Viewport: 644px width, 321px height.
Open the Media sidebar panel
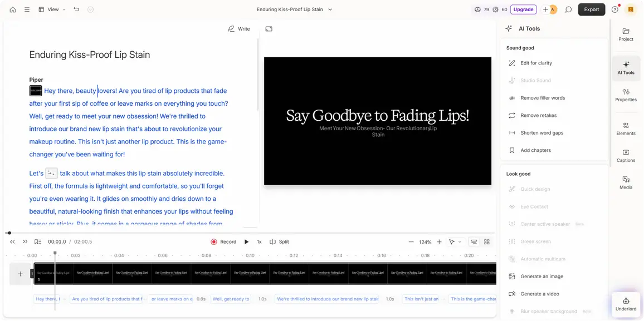(626, 182)
